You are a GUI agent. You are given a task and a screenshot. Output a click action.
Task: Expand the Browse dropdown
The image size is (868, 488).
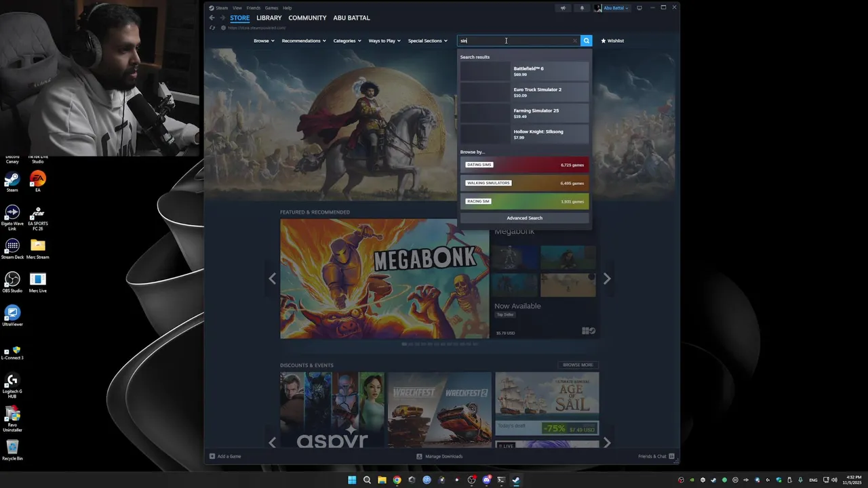point(264,41)
